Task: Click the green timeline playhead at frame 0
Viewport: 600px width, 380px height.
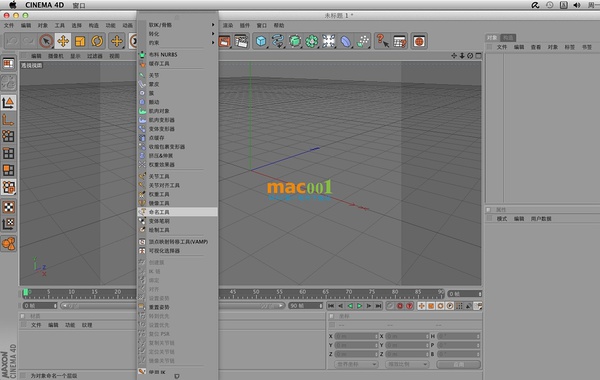Action: click(x=26, y=293)
